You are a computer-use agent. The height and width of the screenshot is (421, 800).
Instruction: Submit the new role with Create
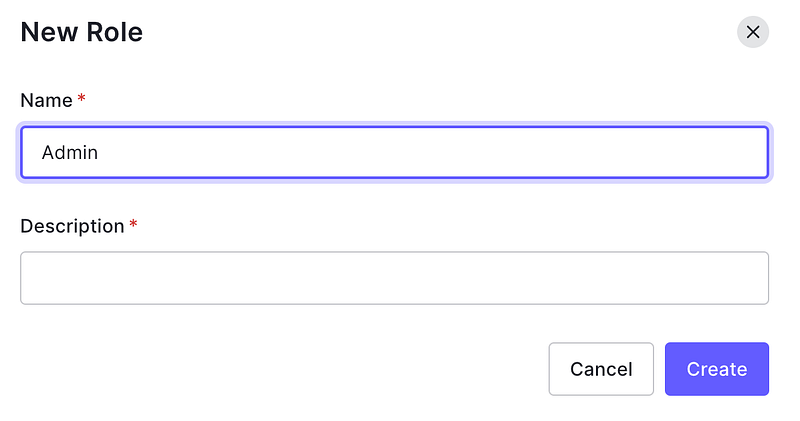click(x=716, y=369)
